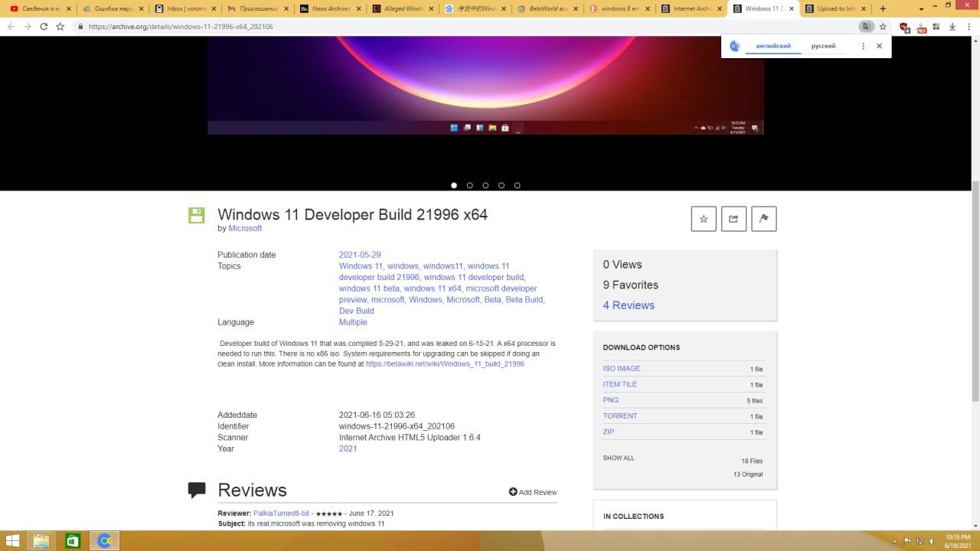
Task: Download the TORRENT option
Action: click(620, 416)
